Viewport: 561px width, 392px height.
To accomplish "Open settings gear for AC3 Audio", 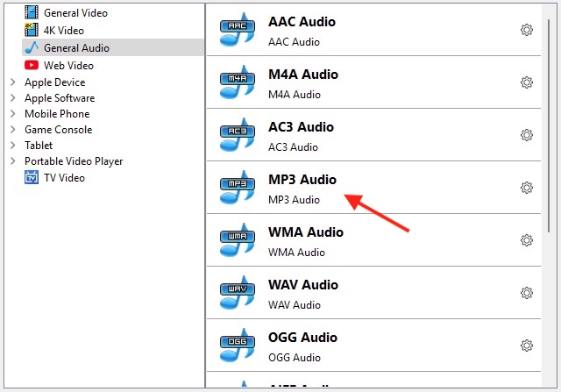I will [x=526, y=135].
